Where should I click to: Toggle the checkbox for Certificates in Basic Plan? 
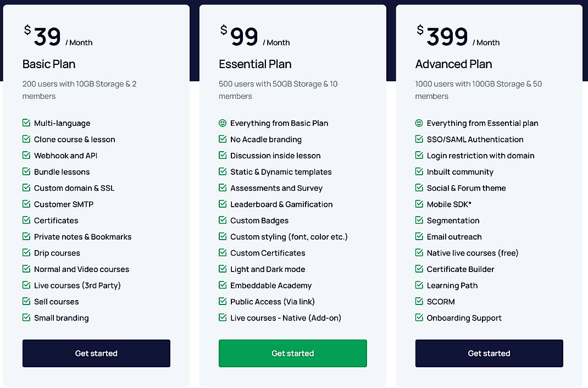26,220
